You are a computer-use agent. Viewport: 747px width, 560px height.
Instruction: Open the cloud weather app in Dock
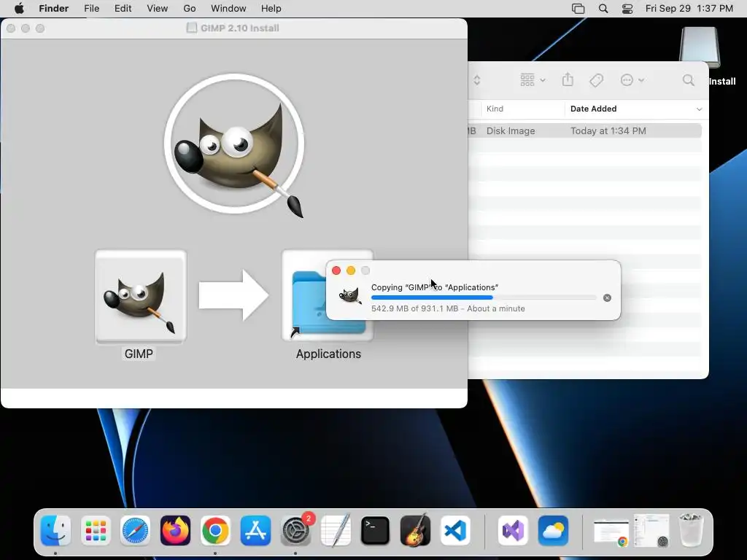point(553,530)
